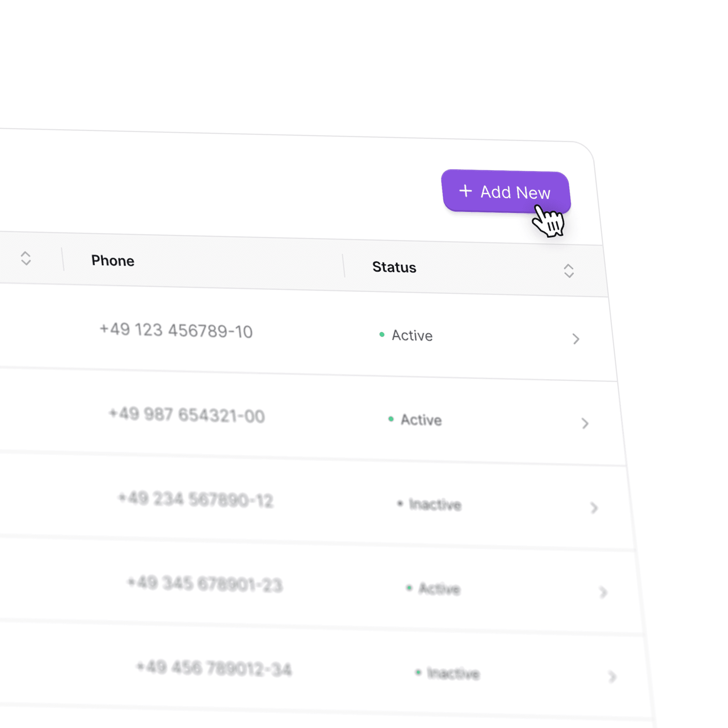
Task: Click the Inactive status in last row
Action: point(453,673)
